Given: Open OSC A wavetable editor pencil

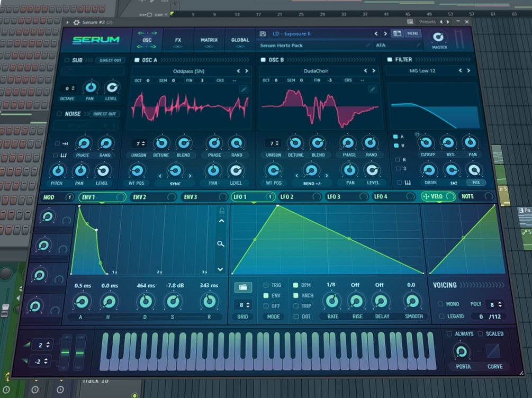Looking at the screenshot, I should tap(244, 89).
